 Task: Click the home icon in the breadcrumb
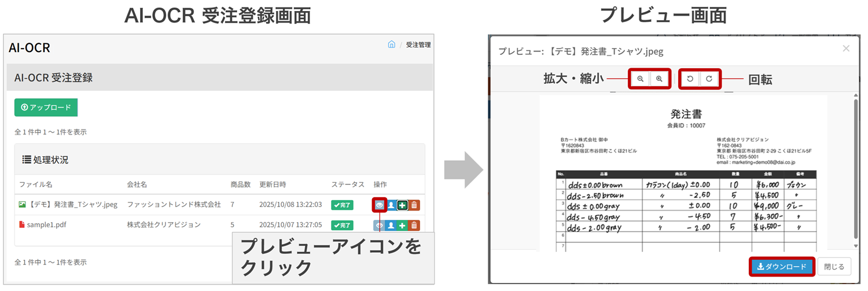click(x=392, y=45)
